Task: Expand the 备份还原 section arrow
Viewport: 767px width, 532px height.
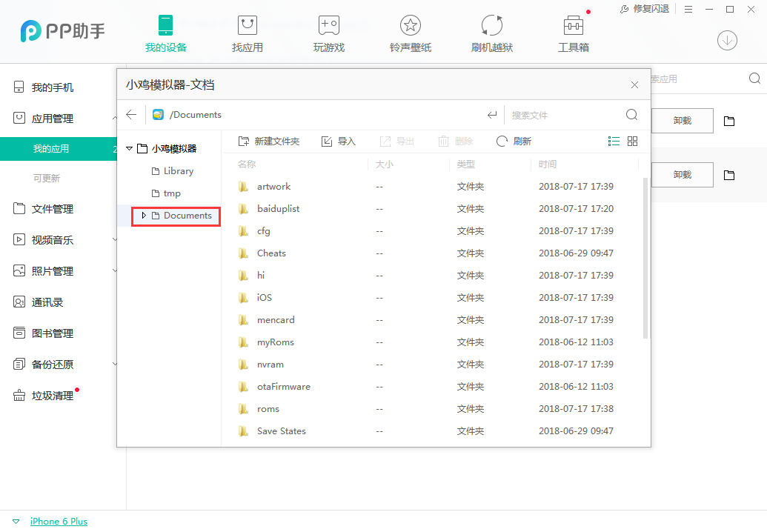Action: [114, 364]
